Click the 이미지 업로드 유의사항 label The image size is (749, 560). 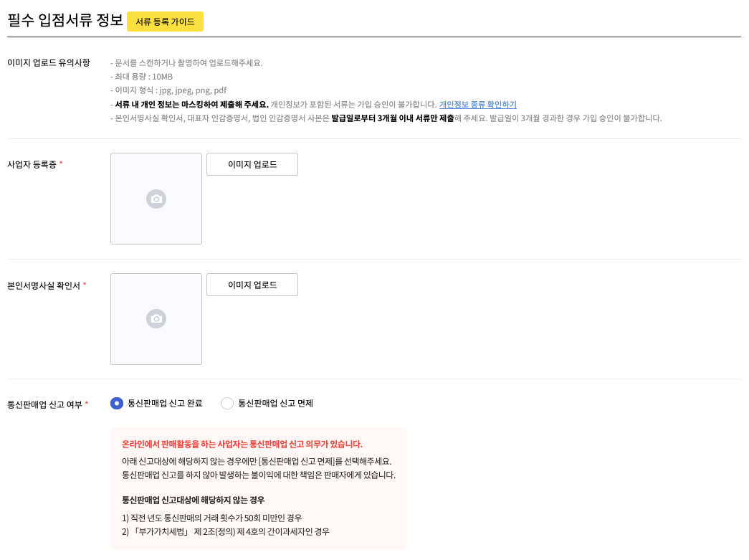coord(48,62)
